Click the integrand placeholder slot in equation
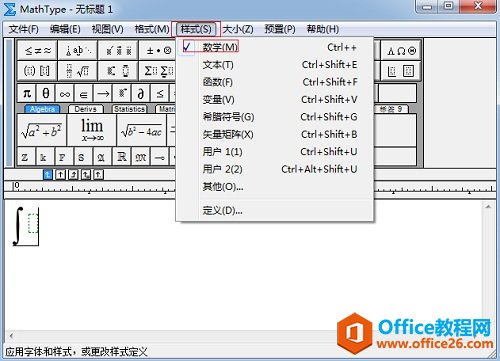Viewport: 500px width, 361px height. pyautogui.click(x=33, y=223)
